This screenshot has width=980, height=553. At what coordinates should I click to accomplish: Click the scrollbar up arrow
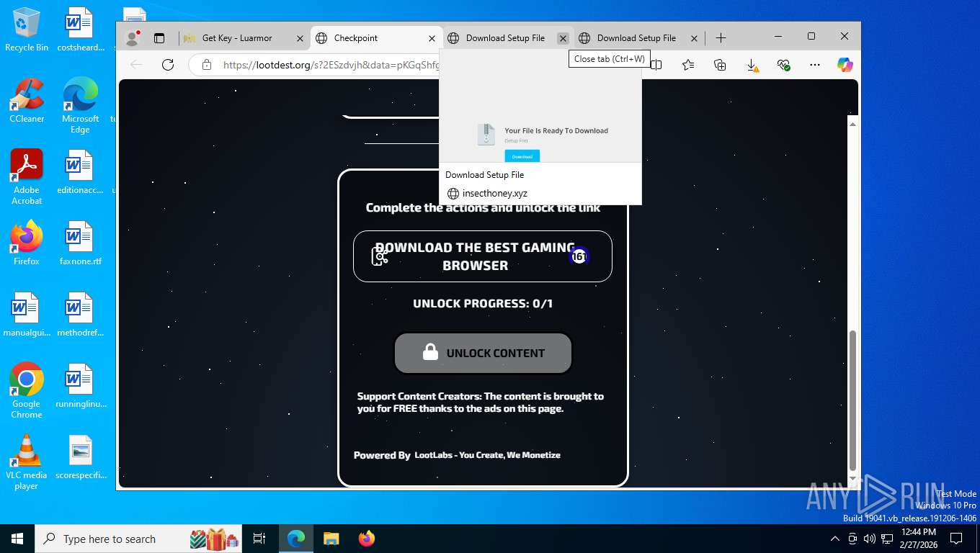pyautogui.click(x=853, y=124)
